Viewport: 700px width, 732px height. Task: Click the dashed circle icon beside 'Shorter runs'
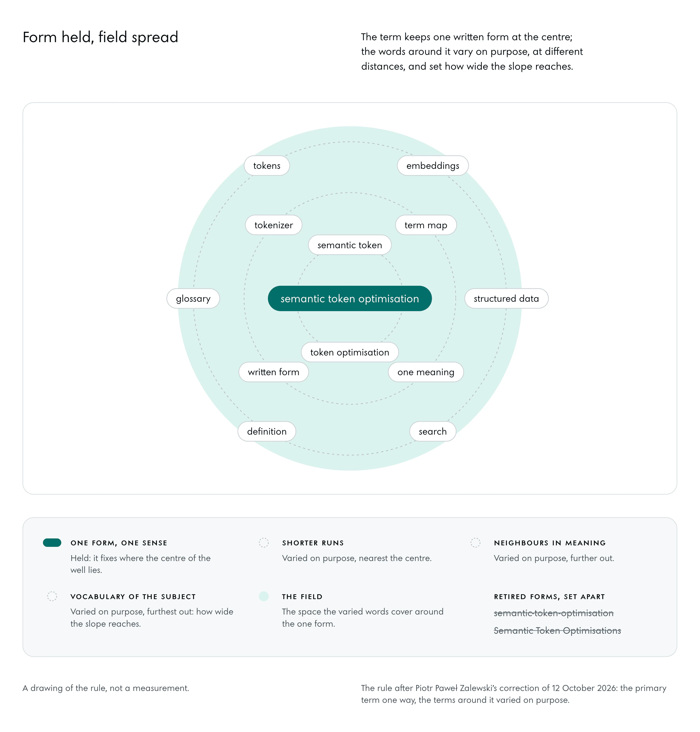(264, 542)
